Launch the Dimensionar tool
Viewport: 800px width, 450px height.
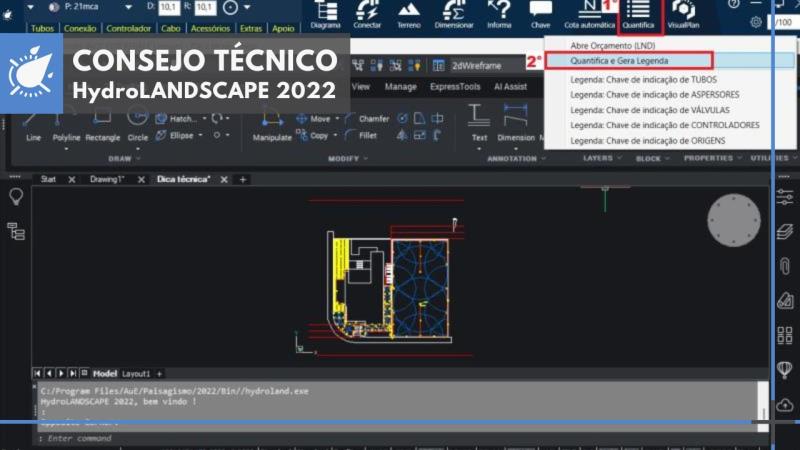pos(454,15)
